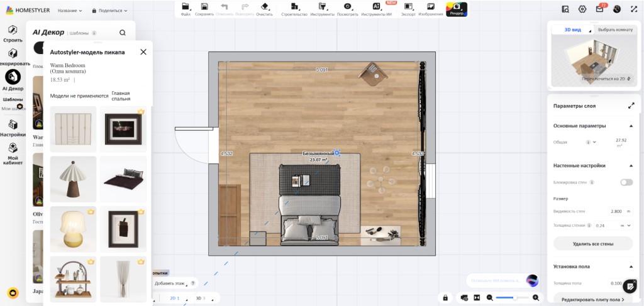Expand the Название dropdown

70,11
